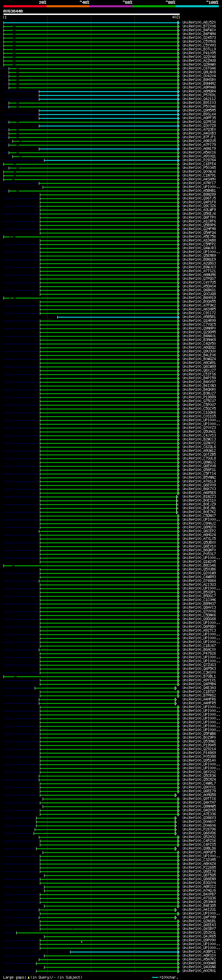
Task: Open the UniRef100_O04204 hit
Action: click(x=199, y=76)
